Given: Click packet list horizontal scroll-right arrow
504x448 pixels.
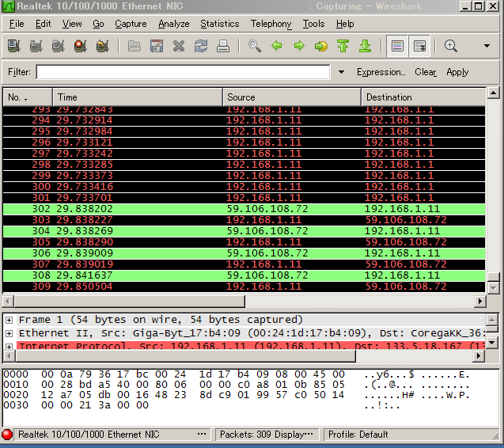Looking at the screenshot, I should (480, 302).
